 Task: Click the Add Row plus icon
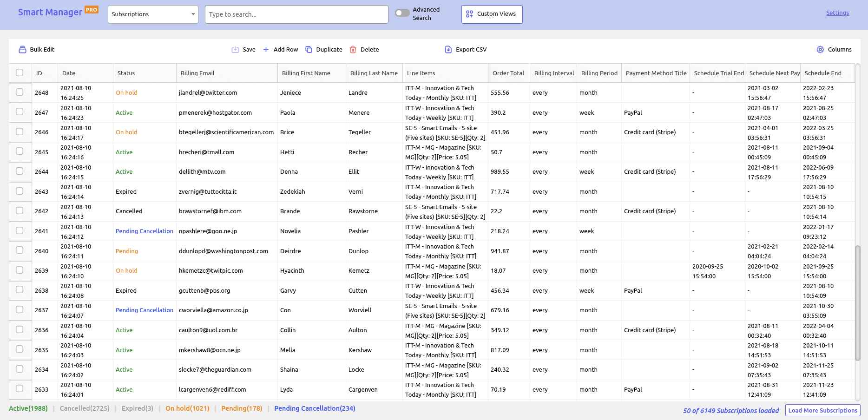pyautogui.click(x=266, y=49)
